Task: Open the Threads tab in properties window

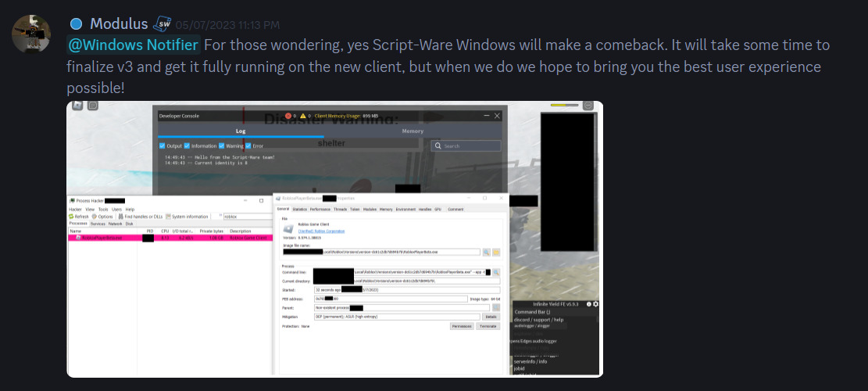Action: (341, 210)
